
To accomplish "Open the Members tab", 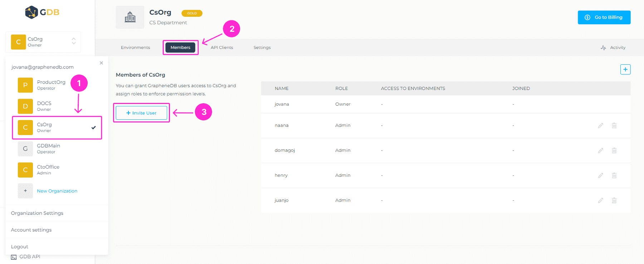I will [180, 48].
